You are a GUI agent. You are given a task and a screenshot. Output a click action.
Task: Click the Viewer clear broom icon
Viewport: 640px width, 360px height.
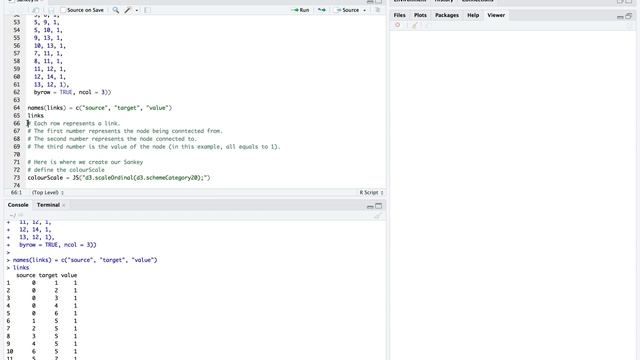point(414,25)
